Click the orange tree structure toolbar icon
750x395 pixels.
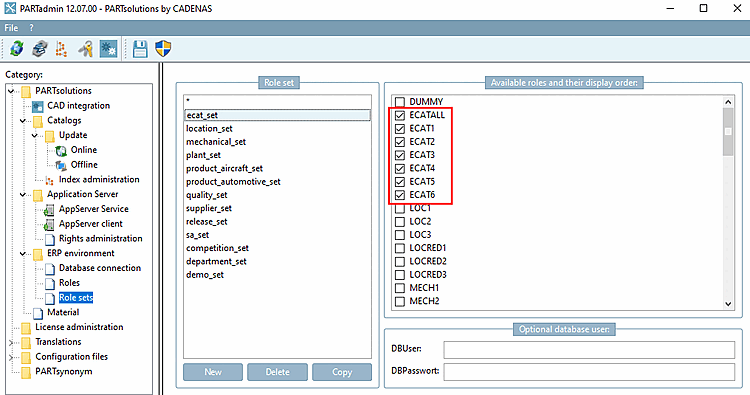click(61, 48)
